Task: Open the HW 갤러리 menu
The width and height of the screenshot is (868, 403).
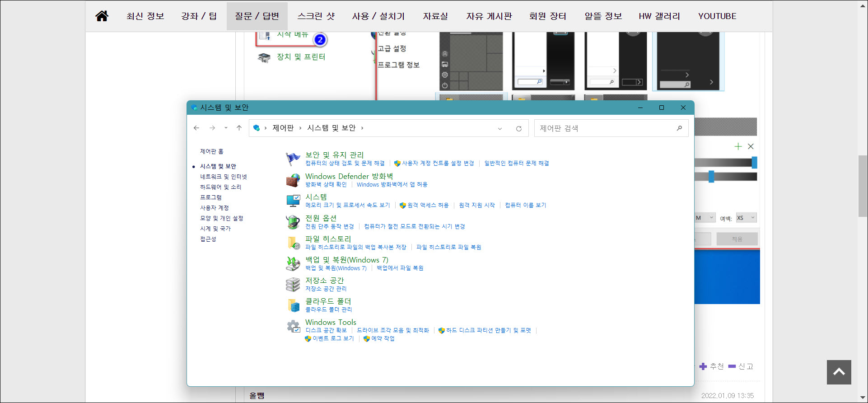Action: 659,16
